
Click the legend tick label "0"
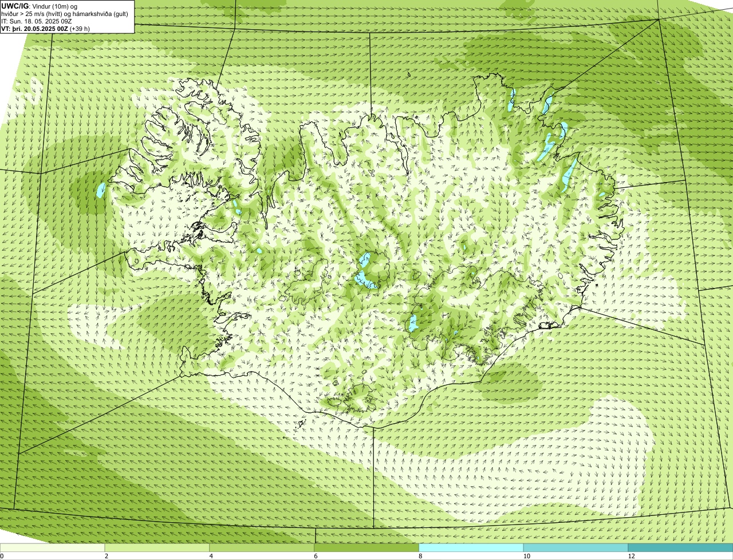click(2, 556)
